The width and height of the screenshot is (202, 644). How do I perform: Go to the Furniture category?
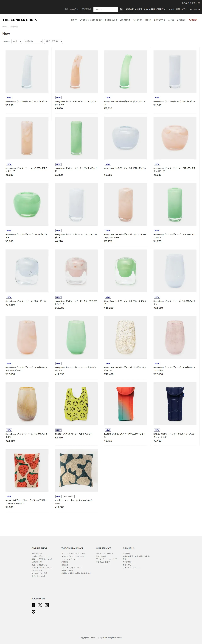click(x=111, y=20)
